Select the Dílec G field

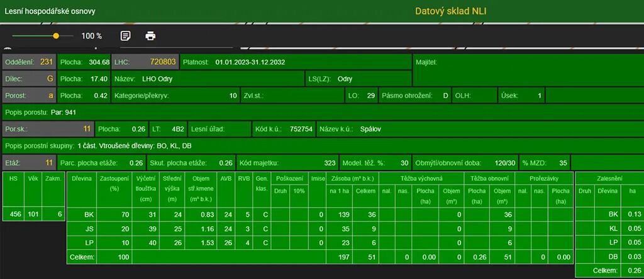[29, 79]
